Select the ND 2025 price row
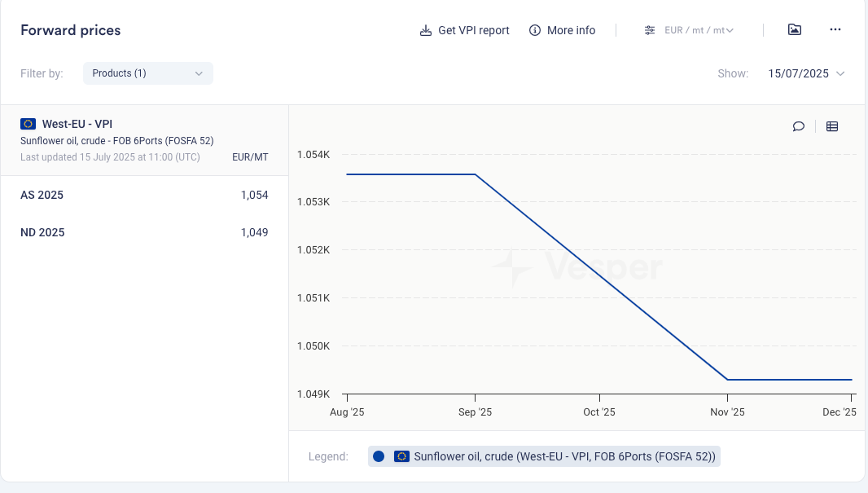Screen dimensions: 868x493 [144, 232]
